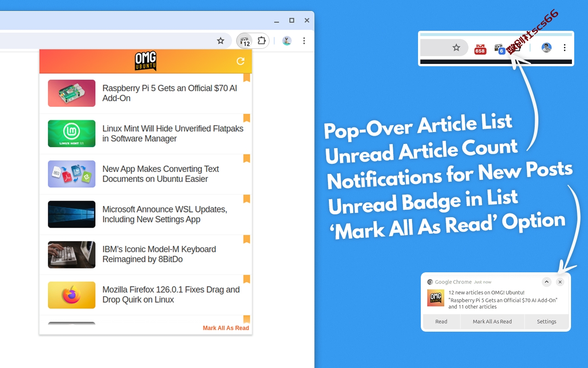Click unread badge on Mozilla Firefox article
The image size is (588, 368).
click(x=247, y=279)
